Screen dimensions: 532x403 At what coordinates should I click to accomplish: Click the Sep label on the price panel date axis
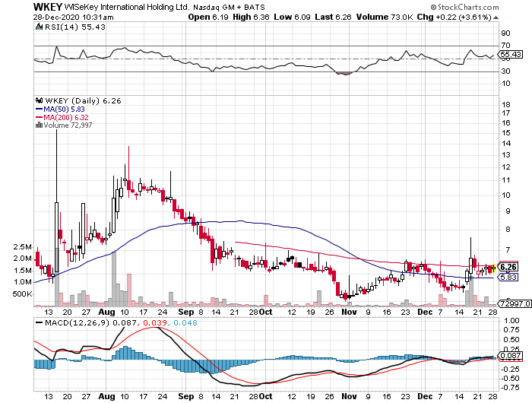(x=186, y=312)
